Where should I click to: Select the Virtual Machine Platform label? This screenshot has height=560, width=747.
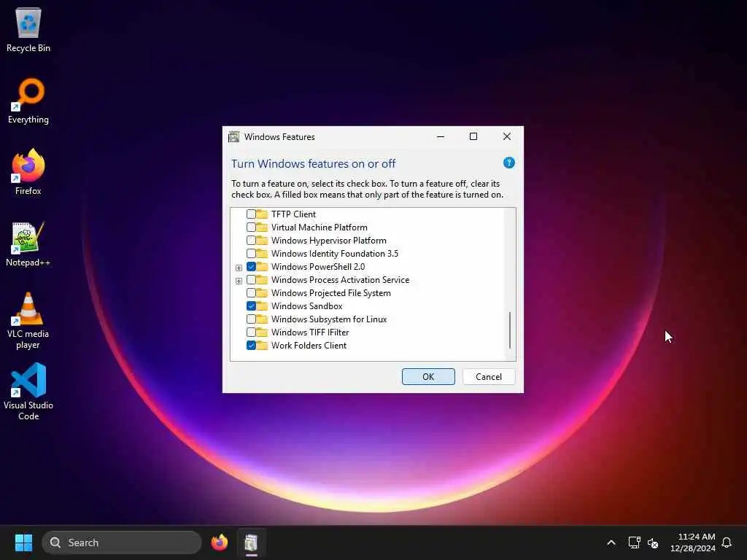click(320, 227)
